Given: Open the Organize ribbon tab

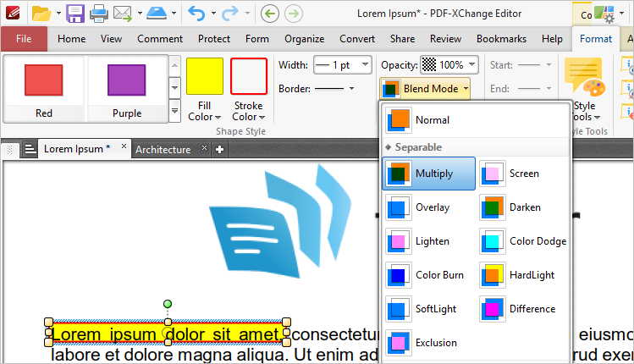Looking at the screenshot, I should pos(304,39).
